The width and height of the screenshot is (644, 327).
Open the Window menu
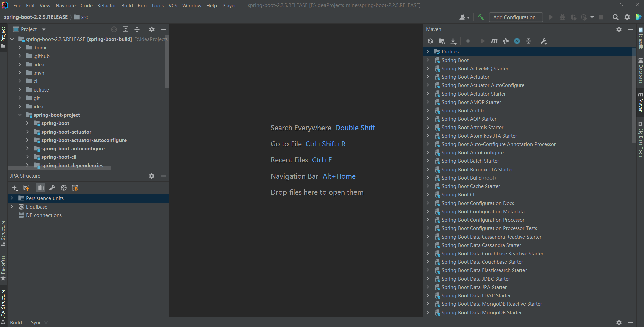pyautogui.click(x=192, y=6)
